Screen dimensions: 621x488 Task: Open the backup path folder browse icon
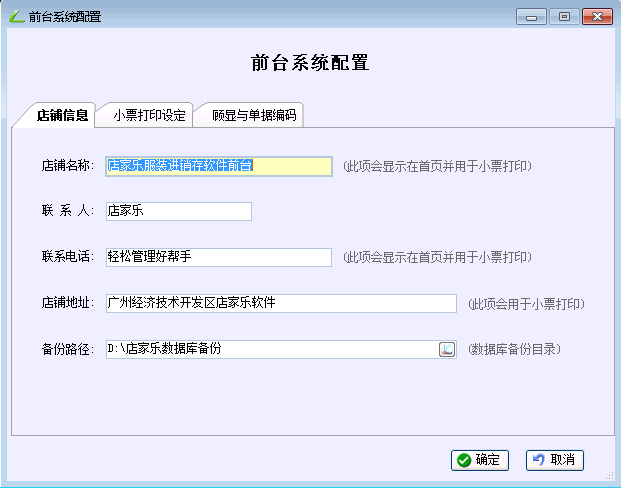click(x=447, y=349)
